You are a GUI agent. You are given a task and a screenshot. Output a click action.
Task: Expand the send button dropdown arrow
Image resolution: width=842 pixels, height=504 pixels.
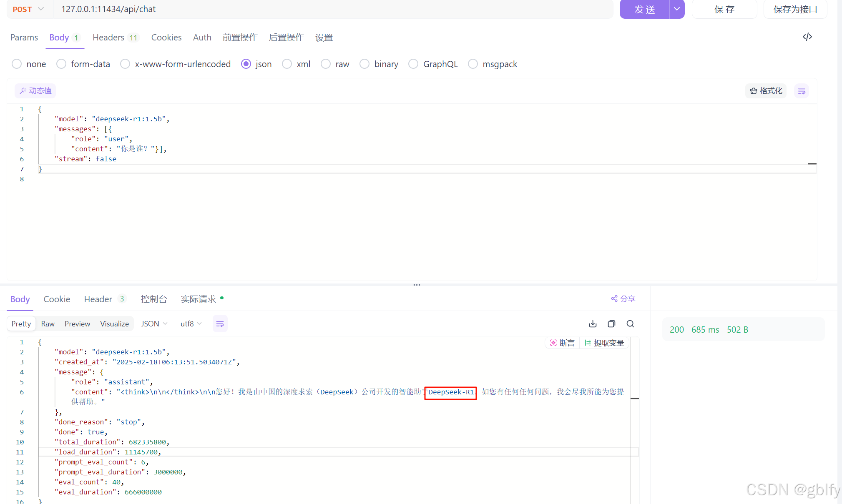[676, 9]
